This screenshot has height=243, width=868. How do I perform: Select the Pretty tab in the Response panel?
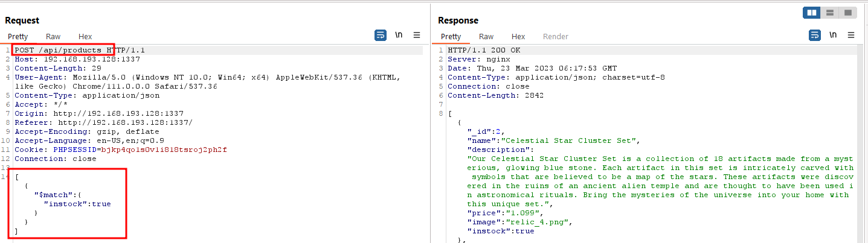tap(451, 37)
